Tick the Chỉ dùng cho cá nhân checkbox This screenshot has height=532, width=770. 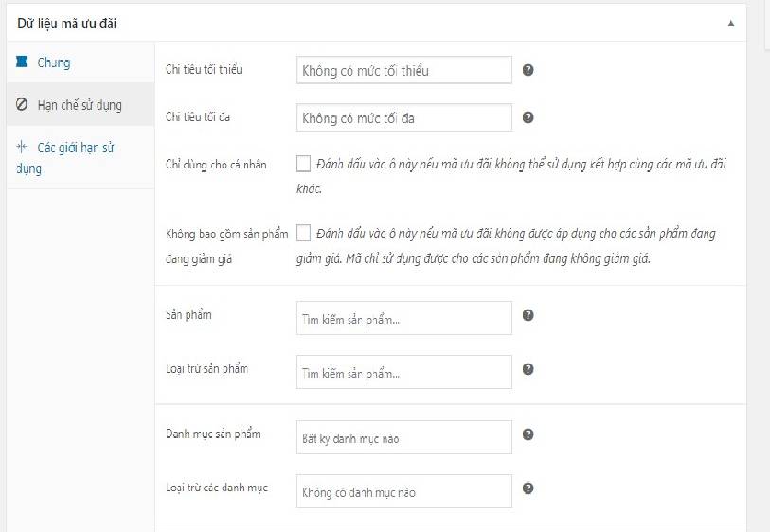coord(303,164)
